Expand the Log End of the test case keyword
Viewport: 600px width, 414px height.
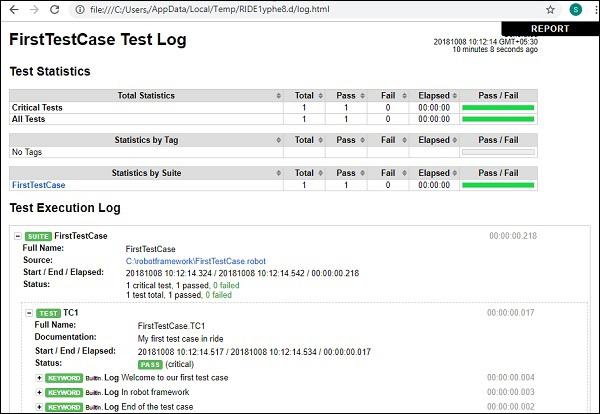pyautogui.click(x=39, y=407)
